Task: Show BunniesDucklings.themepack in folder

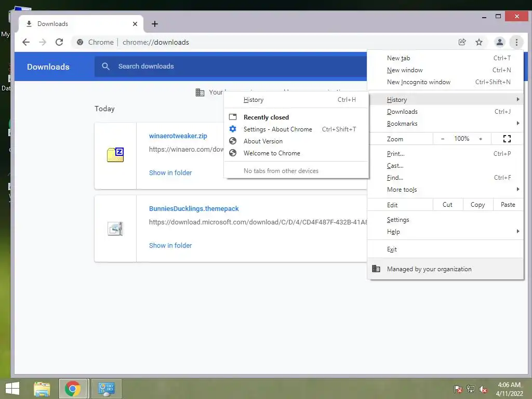Action: pyautogui.click(x=170, y=245)
